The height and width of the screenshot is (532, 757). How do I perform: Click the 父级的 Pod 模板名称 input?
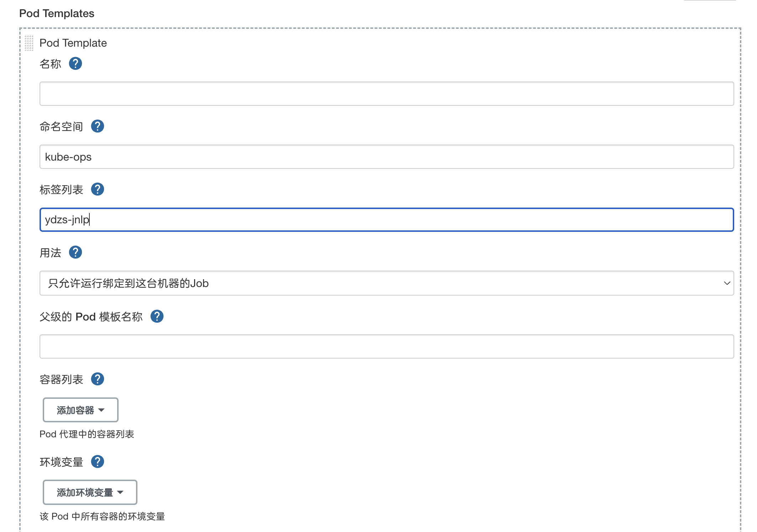(x=386, y=346)
